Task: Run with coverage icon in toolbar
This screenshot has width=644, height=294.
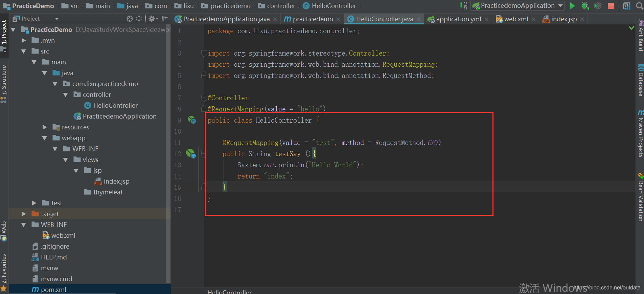Action: click(598, 6)
